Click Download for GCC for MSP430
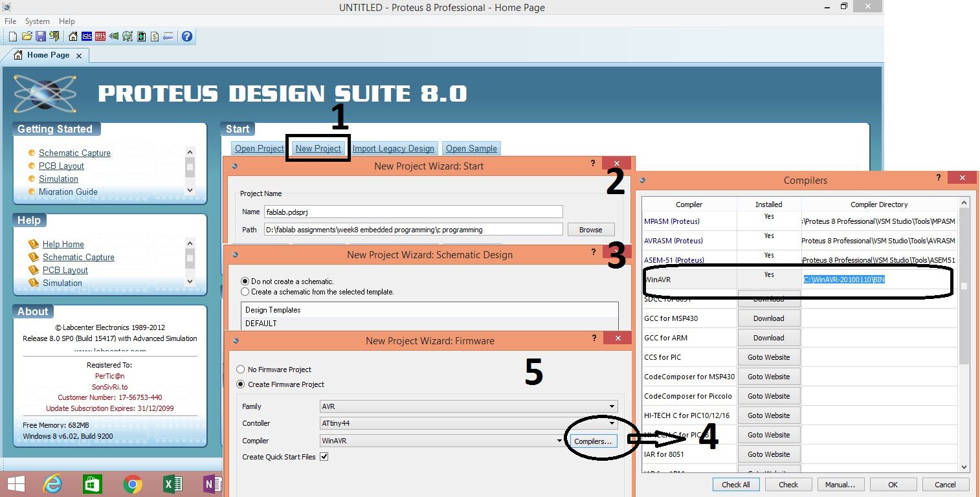This screenshot has height=497, width=980. [x=769, y=318]
